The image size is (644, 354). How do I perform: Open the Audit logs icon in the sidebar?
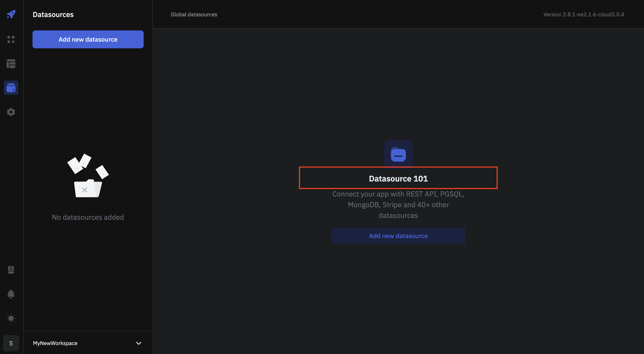(11, 270)
